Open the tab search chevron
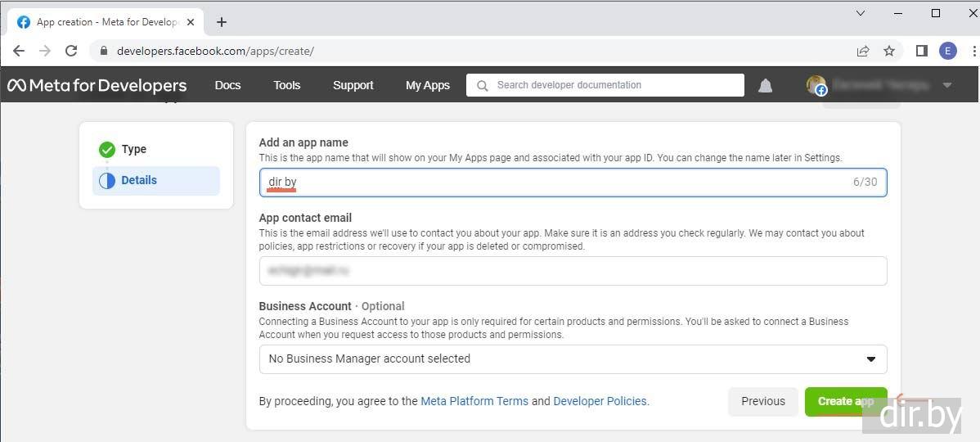 coord(861,13)
